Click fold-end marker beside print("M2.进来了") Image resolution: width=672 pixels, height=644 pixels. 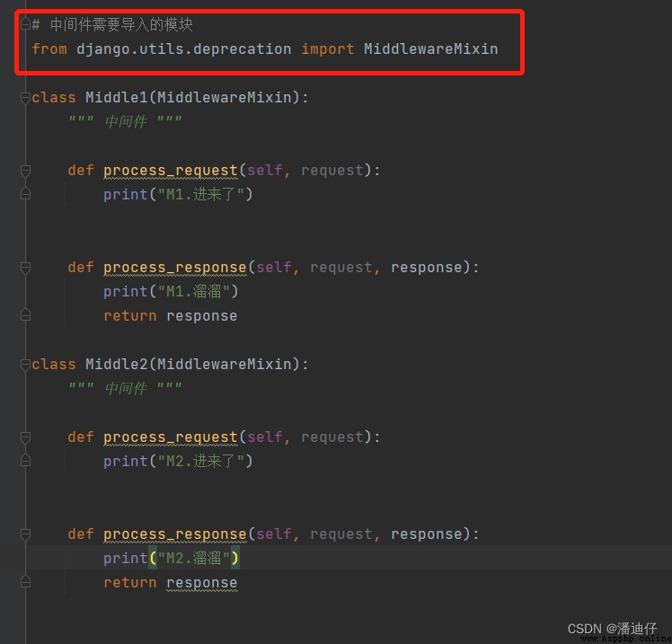(x=25, y=461)
